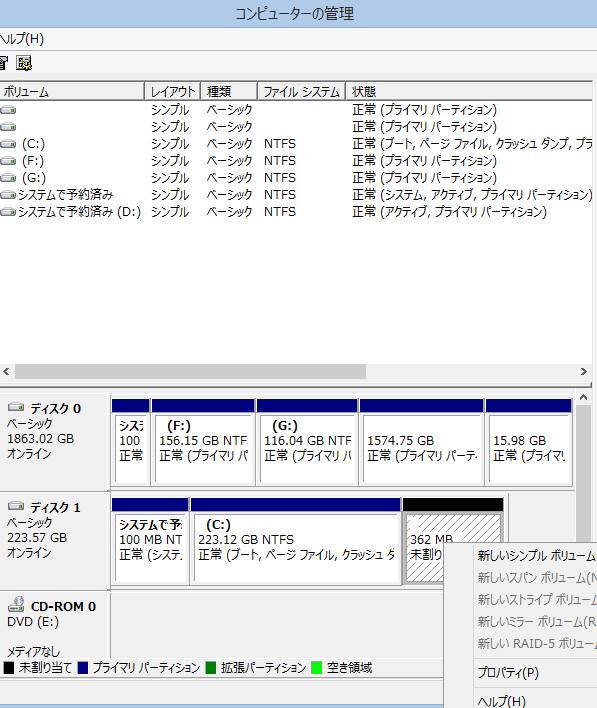Click the settings list toolbar icon
Screen dimensions: 597x708
pos(24,63)
